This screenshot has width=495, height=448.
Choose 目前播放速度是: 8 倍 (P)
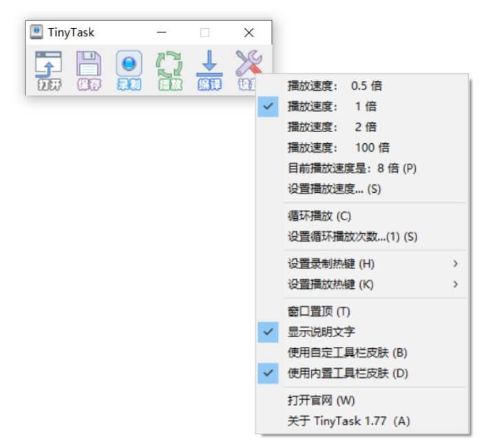(x=362, y=168)
